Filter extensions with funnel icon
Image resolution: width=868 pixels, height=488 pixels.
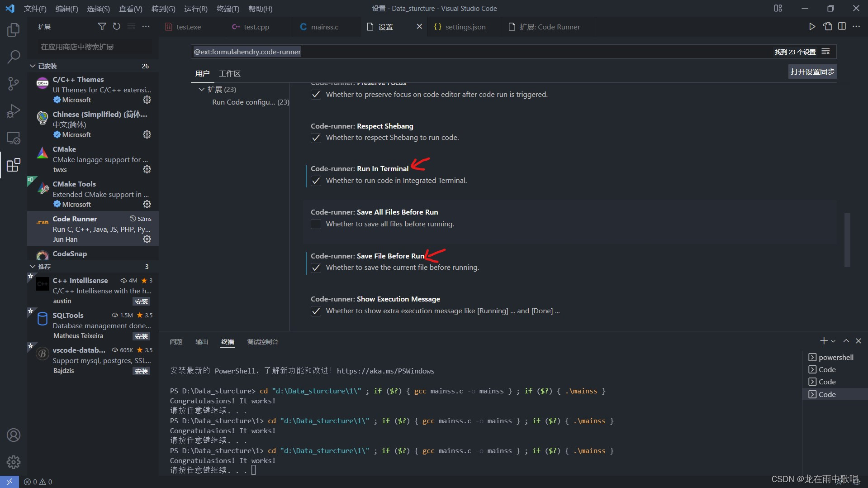coord(102,27)
